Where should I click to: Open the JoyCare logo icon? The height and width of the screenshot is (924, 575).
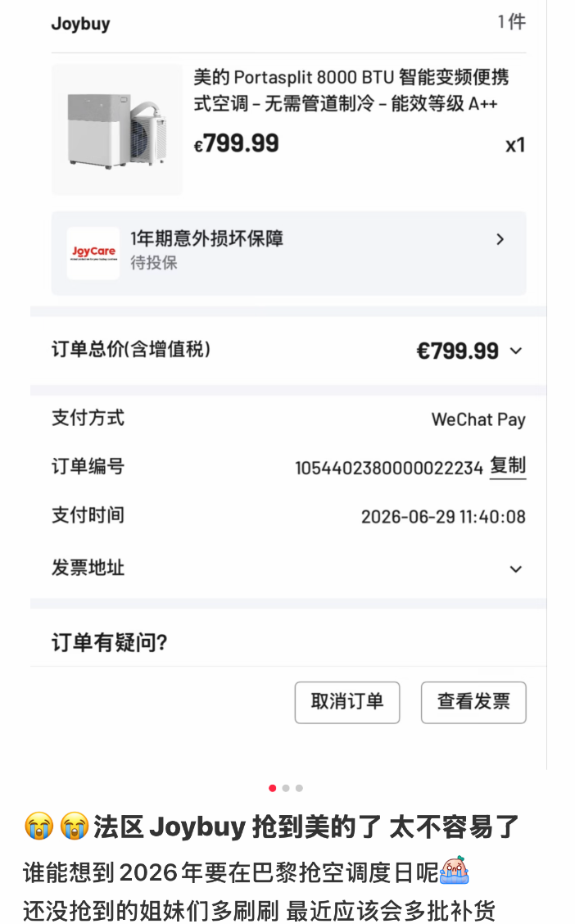[x=93, y=253]
